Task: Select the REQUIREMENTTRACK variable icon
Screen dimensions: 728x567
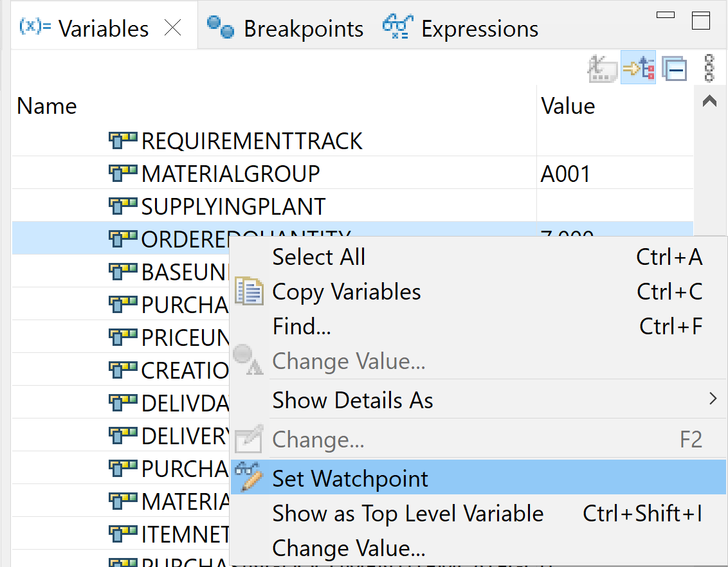Action: [123, 141]
